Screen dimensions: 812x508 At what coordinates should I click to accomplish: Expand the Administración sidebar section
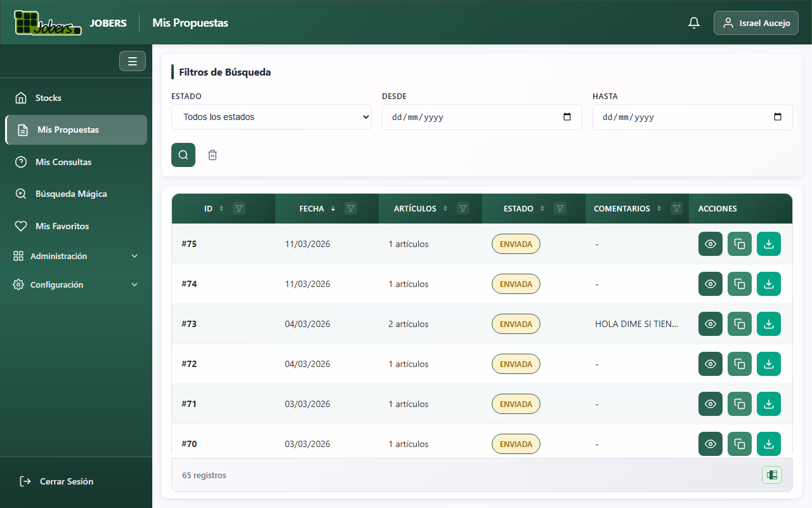[x=76, y=256]
